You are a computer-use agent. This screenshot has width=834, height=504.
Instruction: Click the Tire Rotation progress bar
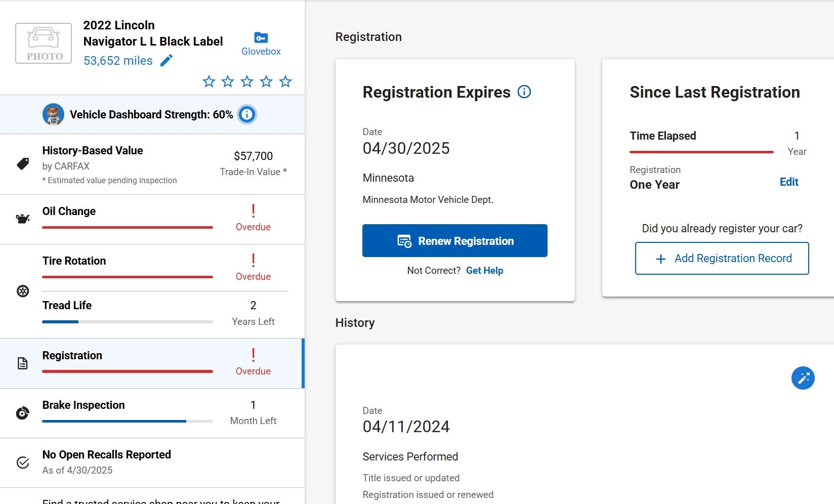click(128, 277)
